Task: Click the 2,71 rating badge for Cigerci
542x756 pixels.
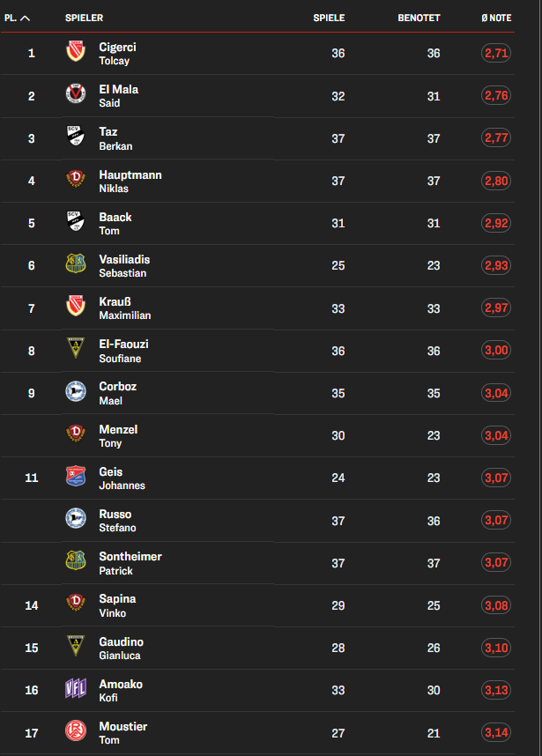Action: pos(495,54)
